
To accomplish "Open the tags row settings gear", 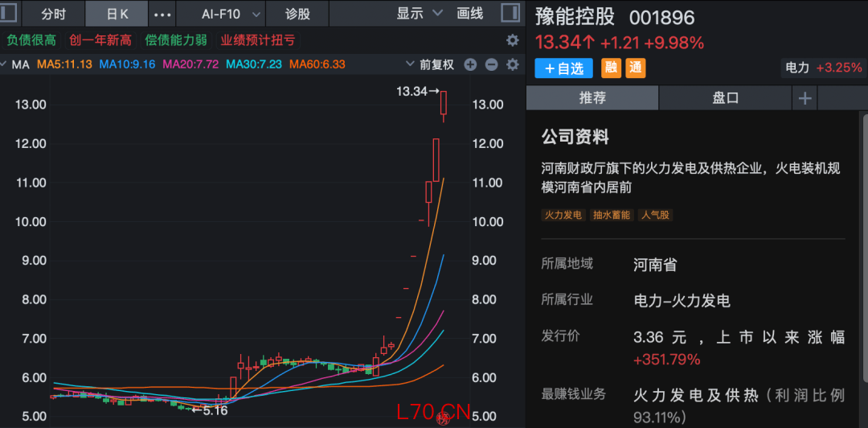I will [513, 40].
